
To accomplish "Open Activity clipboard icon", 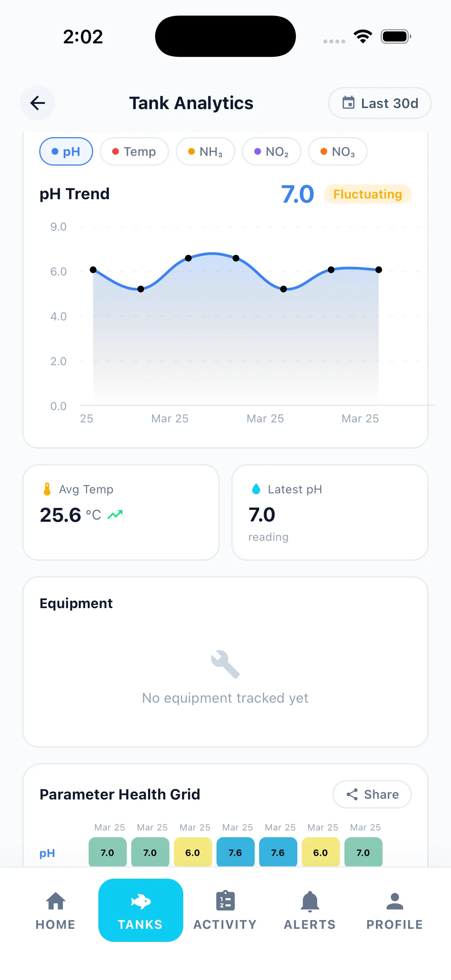I will point(225,900).
